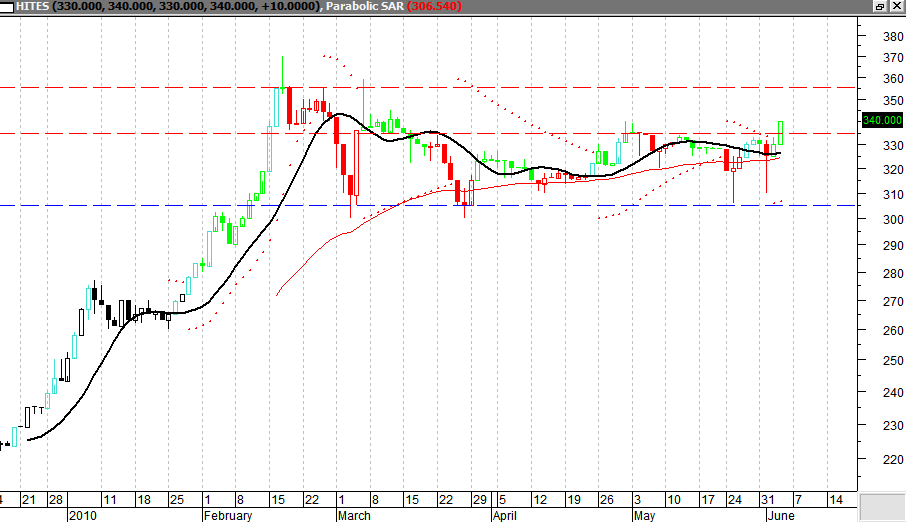The width and height of the screenshot is (906, 522).
Task: Select the green 340.000 current price tag
Action: pos(882,120)
